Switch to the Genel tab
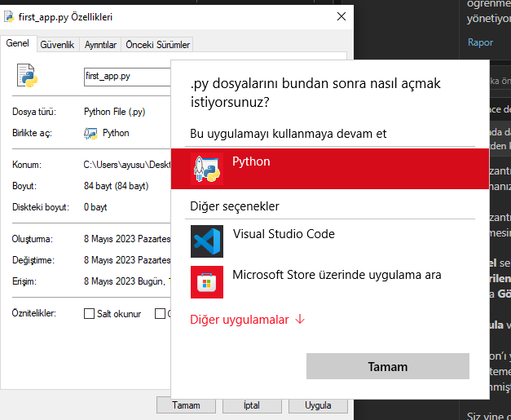511x420 pixels. point(18,43)
